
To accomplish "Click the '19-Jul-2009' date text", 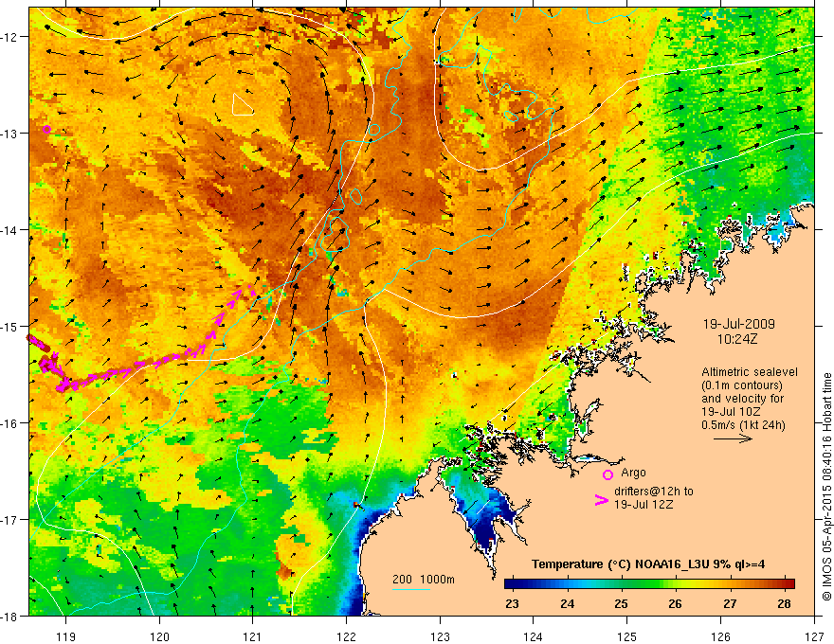I will coord(739,324).
